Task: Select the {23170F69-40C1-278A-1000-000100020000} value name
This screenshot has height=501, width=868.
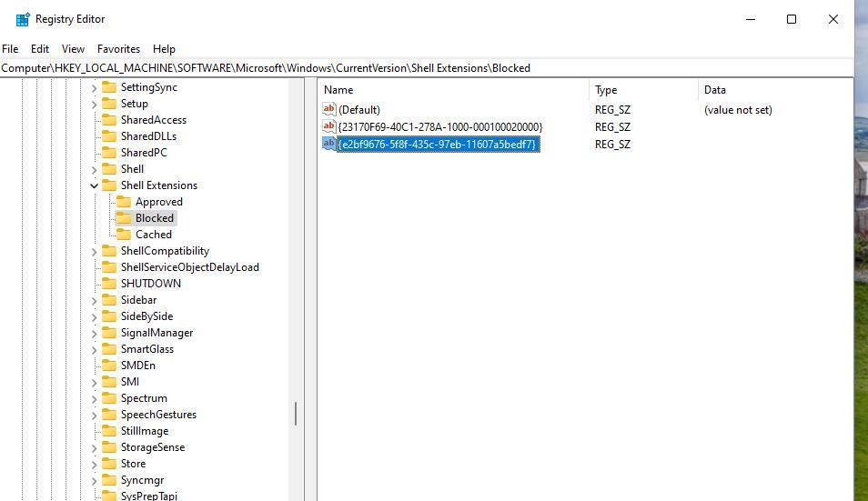Action: click(440, 126)
